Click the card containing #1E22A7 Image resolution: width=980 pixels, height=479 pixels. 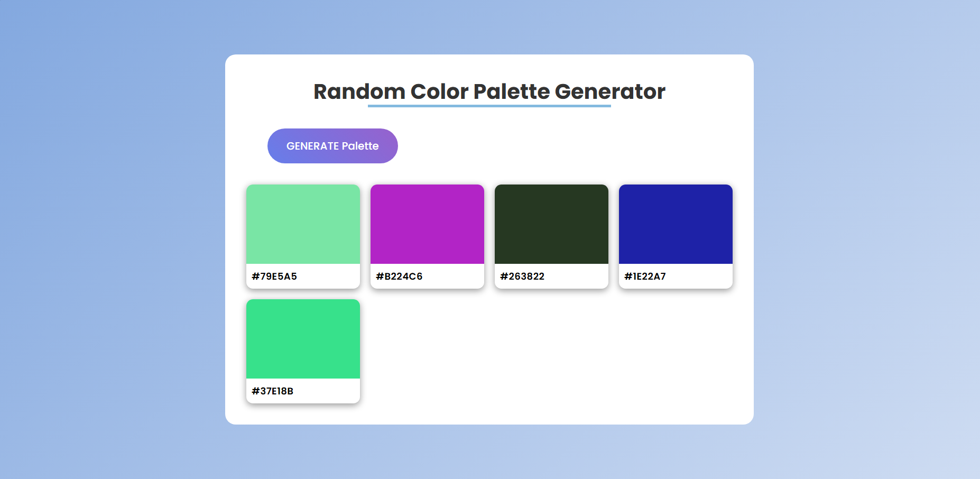coord(676,236)
